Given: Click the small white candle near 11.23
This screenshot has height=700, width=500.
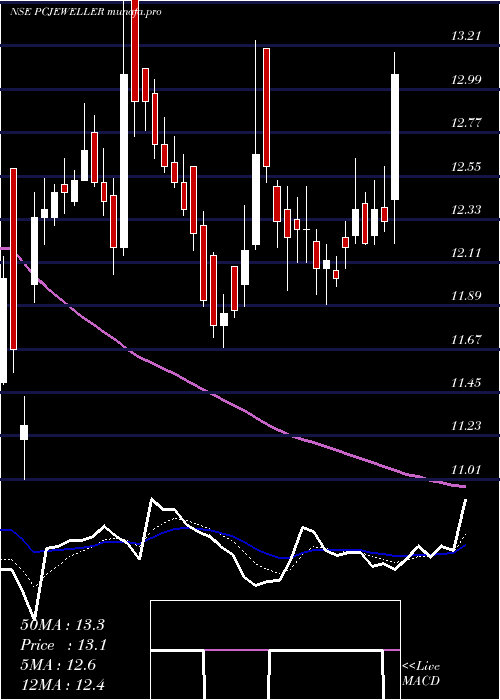Looking at the screenshot, I should 24,433.
